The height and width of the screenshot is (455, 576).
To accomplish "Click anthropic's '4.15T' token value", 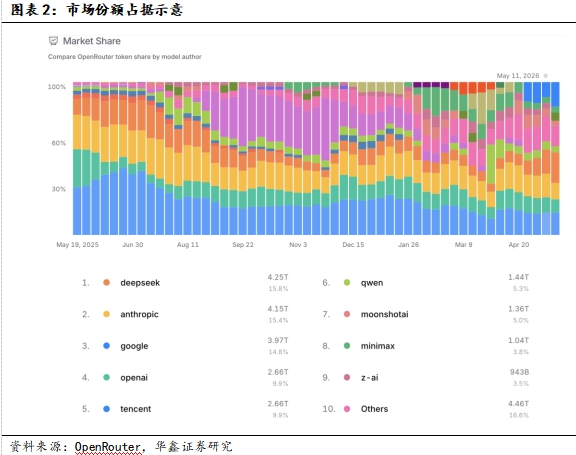I will [x=278, y=308].
